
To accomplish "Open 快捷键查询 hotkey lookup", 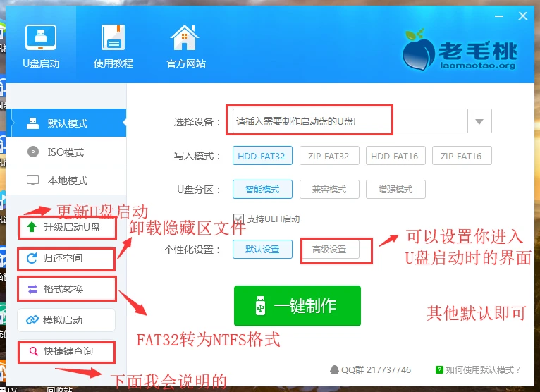I will click(x=66, y=351).
